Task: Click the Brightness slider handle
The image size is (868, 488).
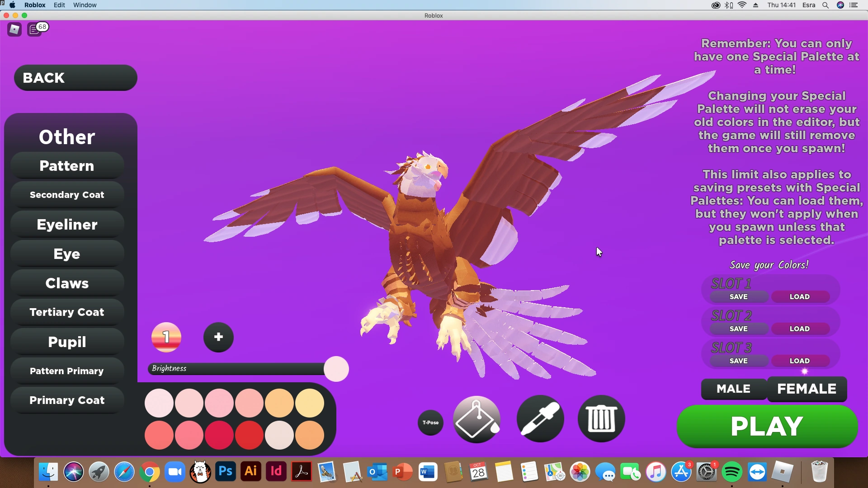Action: pyautogui.click(x=336, y=369)
